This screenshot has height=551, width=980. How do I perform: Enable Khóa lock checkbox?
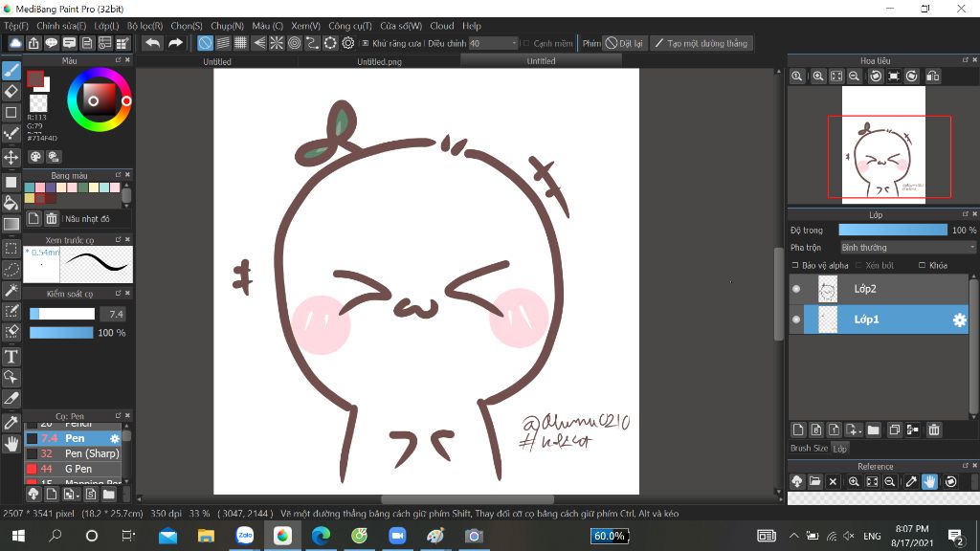(922, 266)
